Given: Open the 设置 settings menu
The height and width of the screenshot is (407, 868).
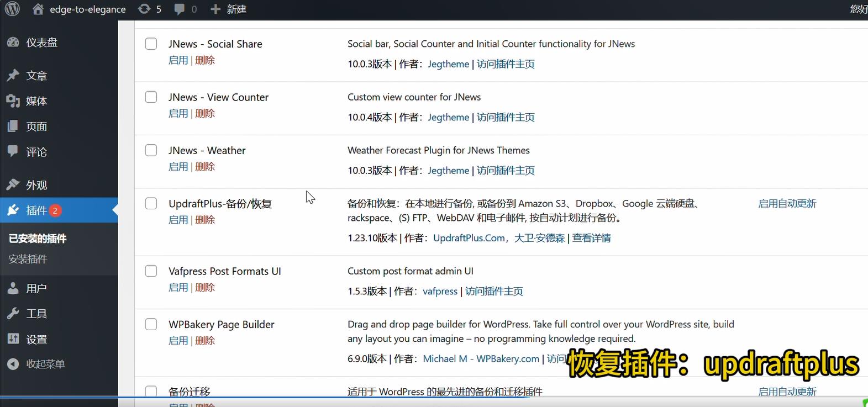Looking at the screenshot, I should [36, 339].
